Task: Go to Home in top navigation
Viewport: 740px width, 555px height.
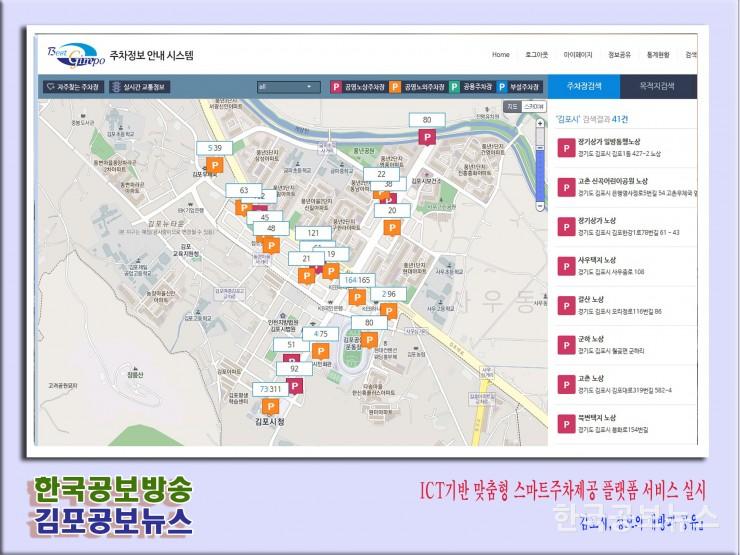Action: 501,55
